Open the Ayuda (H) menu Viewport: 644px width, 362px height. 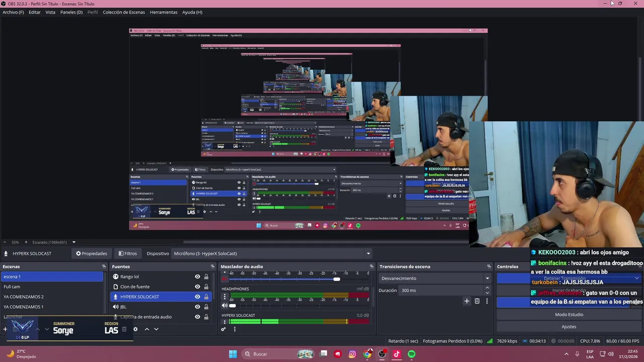[192, 12]
